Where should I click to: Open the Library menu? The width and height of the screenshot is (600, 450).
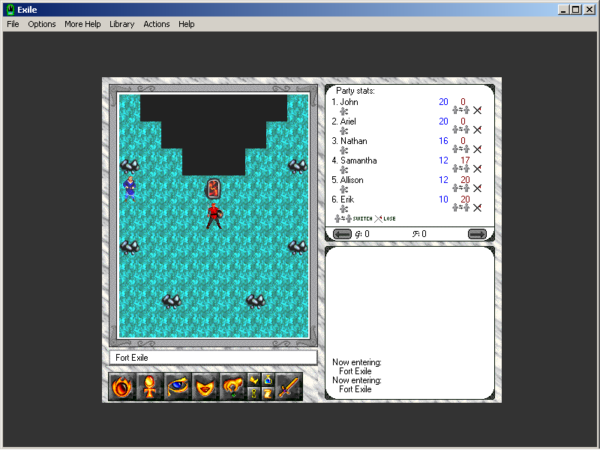pos(122,23)
